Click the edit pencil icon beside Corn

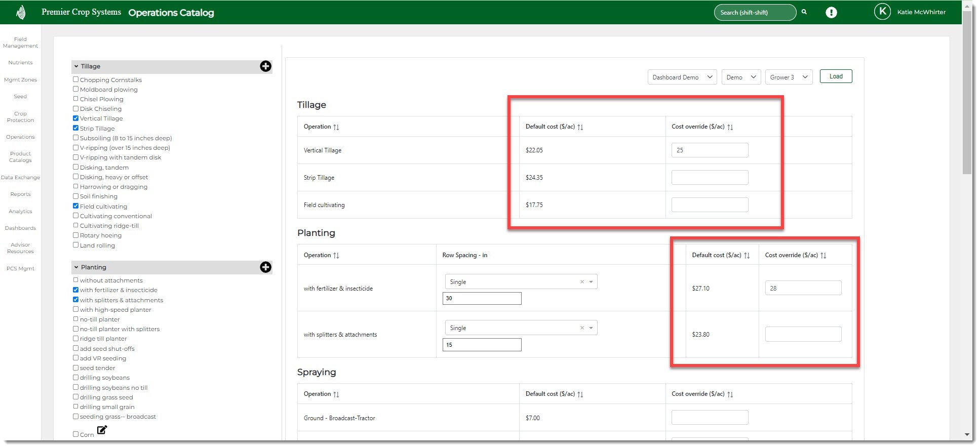click(x=102, y=430)
